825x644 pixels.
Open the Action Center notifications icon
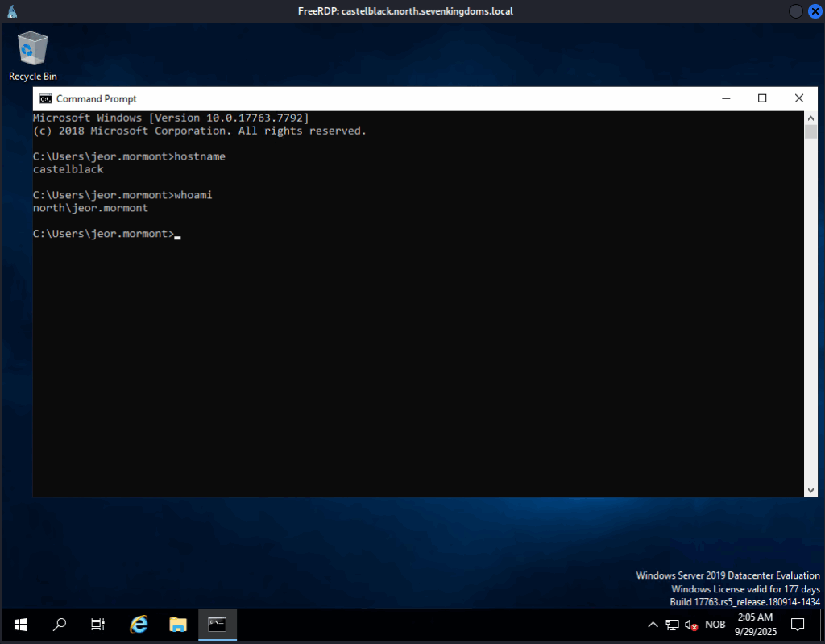(x=798, y=624)
